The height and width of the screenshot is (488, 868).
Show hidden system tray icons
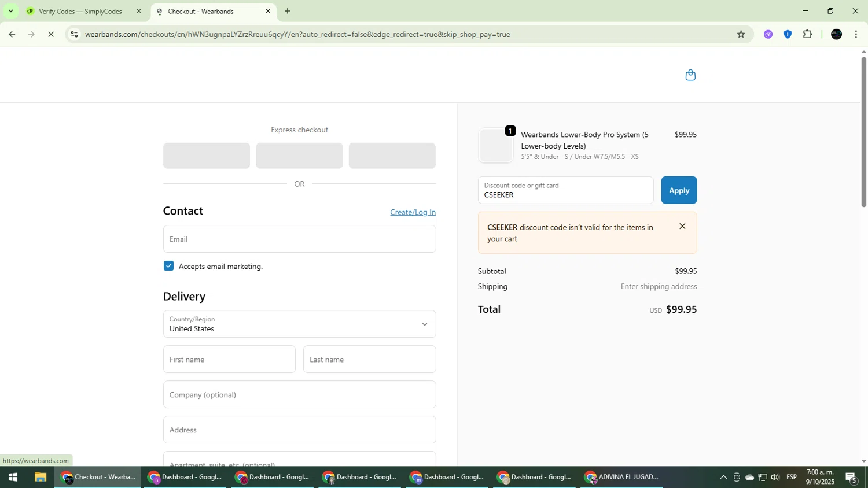click(x=723, y=477)
